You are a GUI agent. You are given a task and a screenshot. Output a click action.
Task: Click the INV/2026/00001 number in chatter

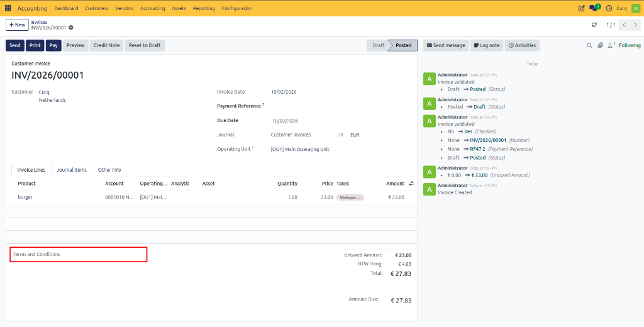pyautogui.click(x=488, y=140)
